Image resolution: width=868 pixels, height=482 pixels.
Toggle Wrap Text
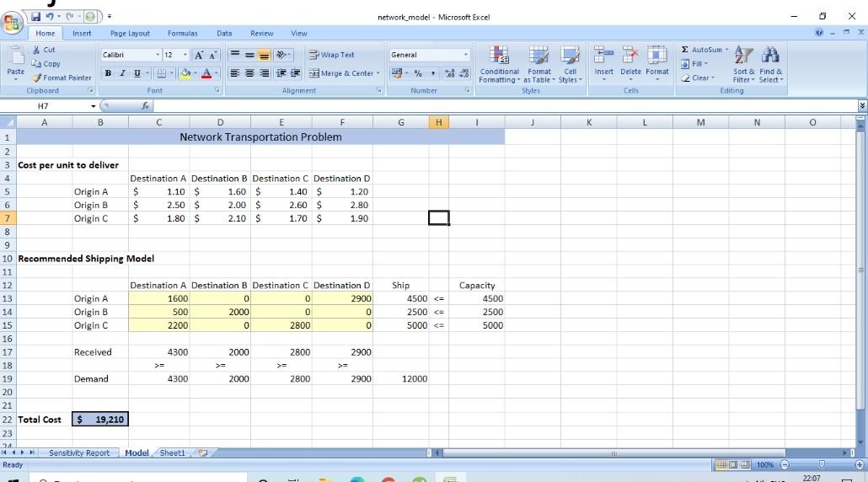pyautogui.click(x=331, y=55)
